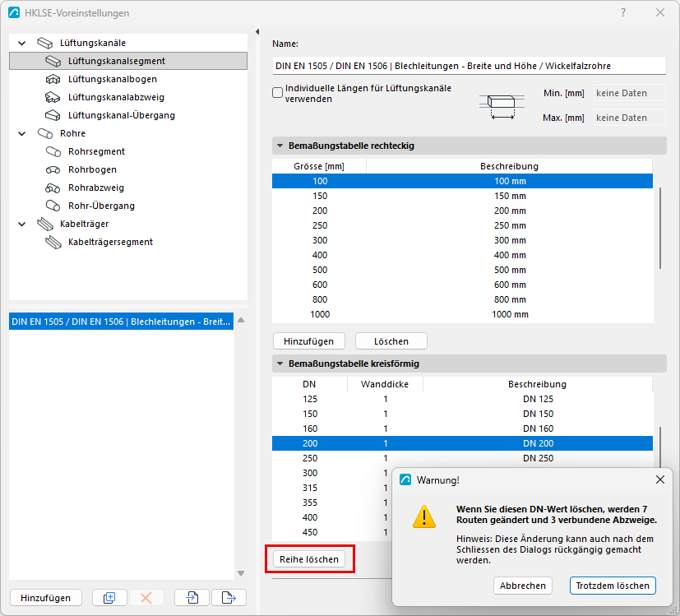Enable Individuelle Längen für Lüftungskanäle checkbox

coord(278,93)
